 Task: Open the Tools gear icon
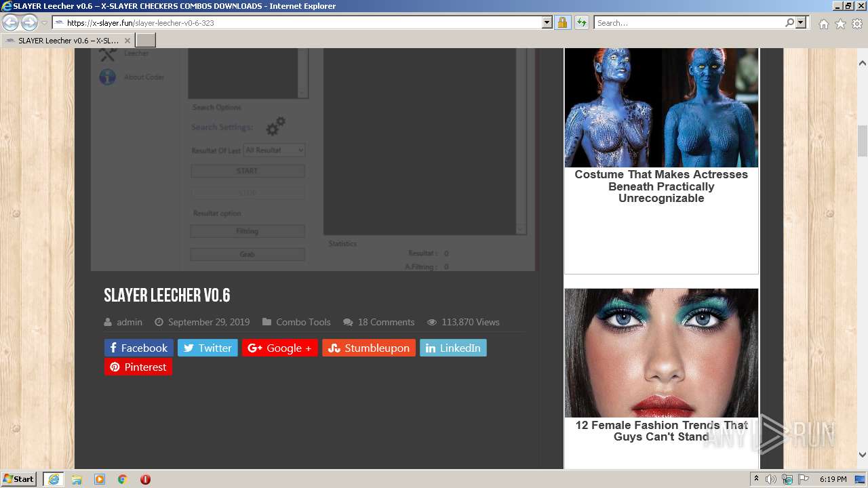point(857,24)
